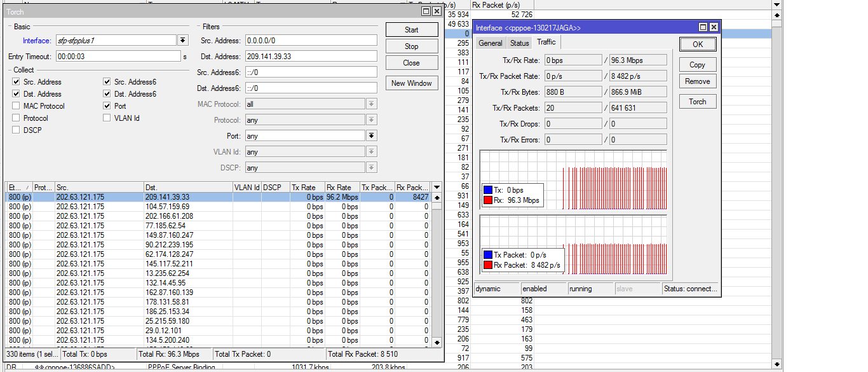The height and width of the screenshot is (372, 868).
Task: Select row with destination 149.87.160.247
Action: pos(219,235)
